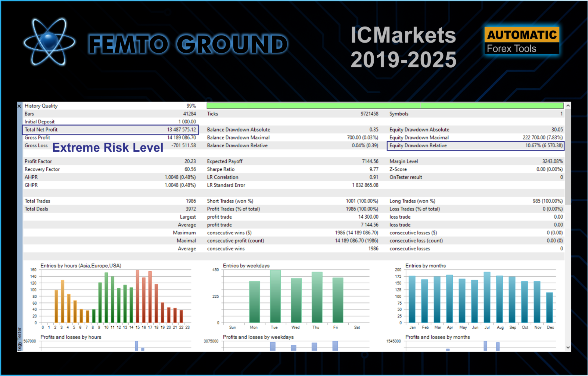588x376 pixels.
Task: Click the Long Trades won value 985 (100.00%)
Action: (x=548, y=201)
